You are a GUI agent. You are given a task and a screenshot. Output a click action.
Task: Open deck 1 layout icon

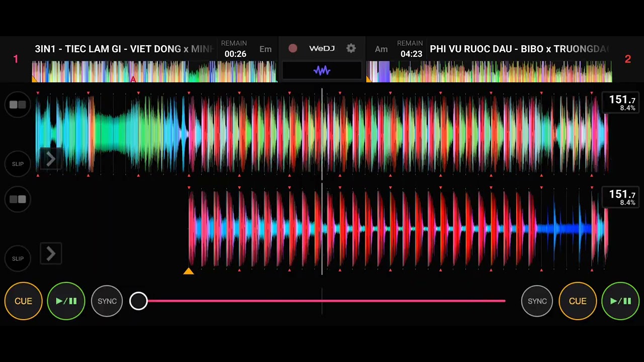pyautogui.click(x=18, y=105)
